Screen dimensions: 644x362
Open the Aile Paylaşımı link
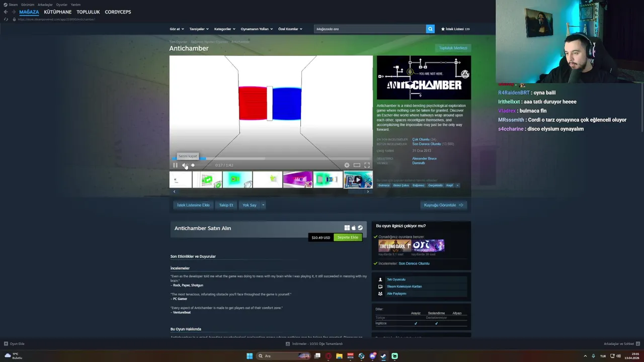click(x=396, y=294)
